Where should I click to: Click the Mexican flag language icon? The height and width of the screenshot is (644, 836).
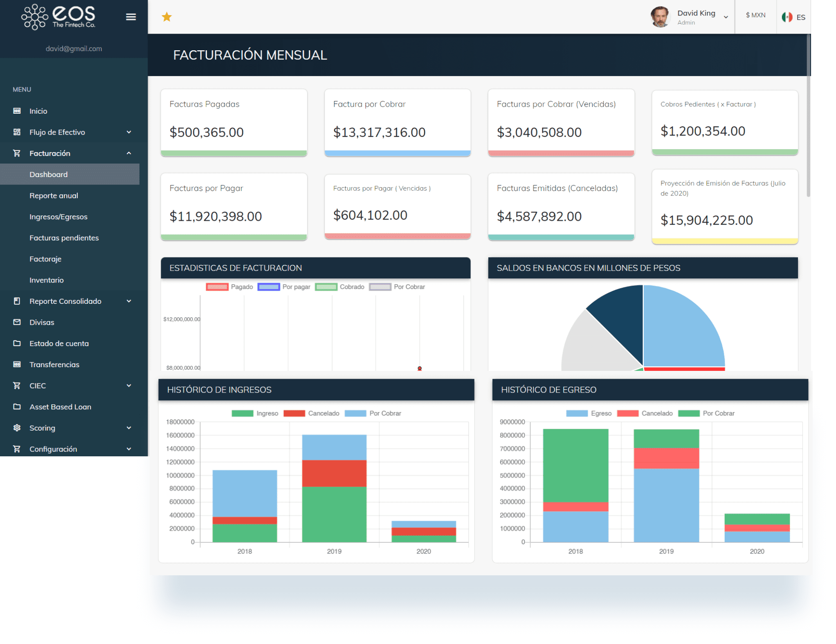pyautogui.click(x=787, y=17)
